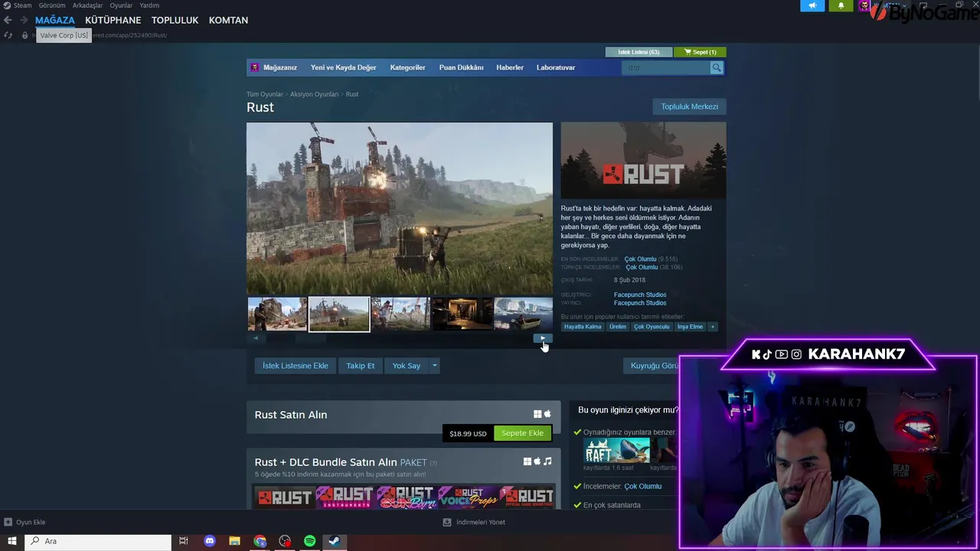Viewport: 980px width, 551px height.
Task: Open Chrome from the taskbar
Action: [260, 541]
